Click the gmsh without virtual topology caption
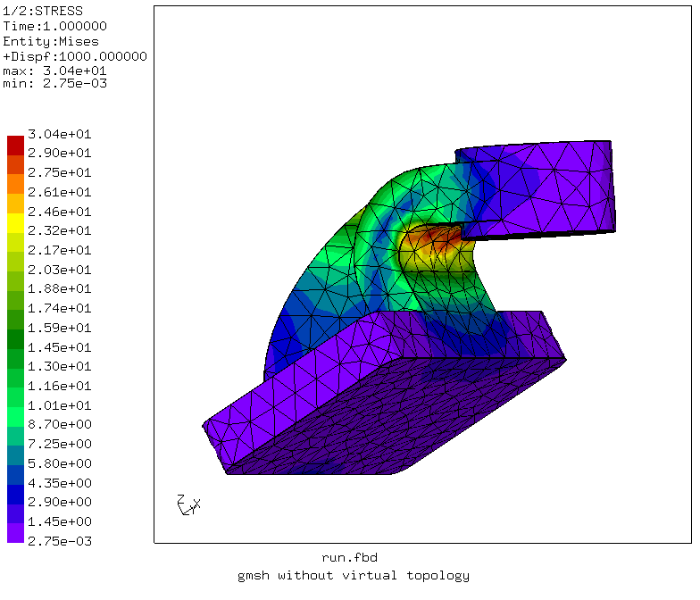This screenshot has width=700, height=600. pyautogui.click(x=354, y=576)
